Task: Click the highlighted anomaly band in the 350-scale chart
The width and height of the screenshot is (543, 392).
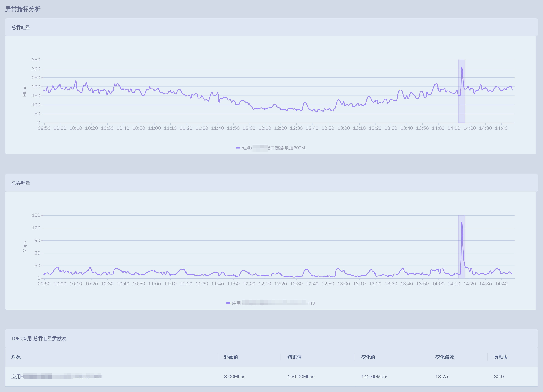Action: [x=462, y=108]
